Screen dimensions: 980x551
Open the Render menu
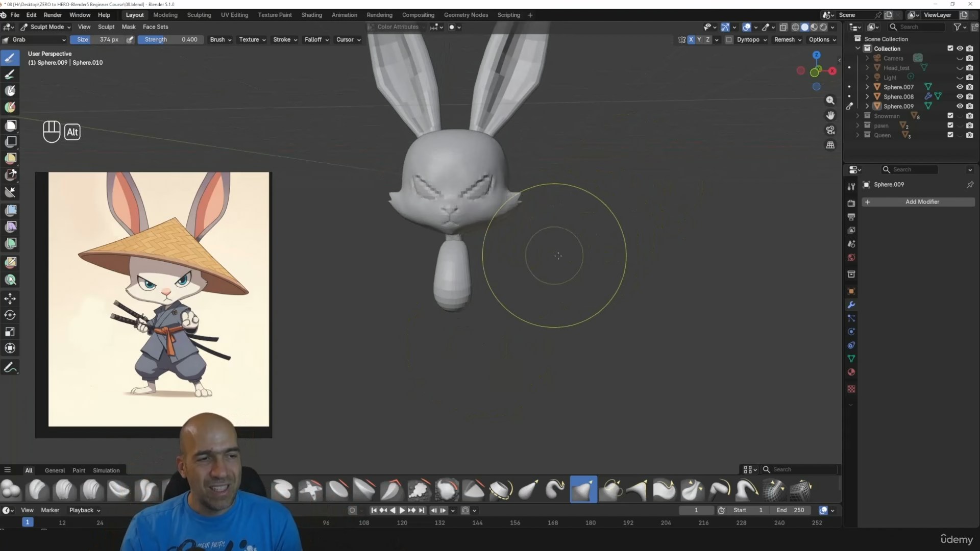pos(53,15)
